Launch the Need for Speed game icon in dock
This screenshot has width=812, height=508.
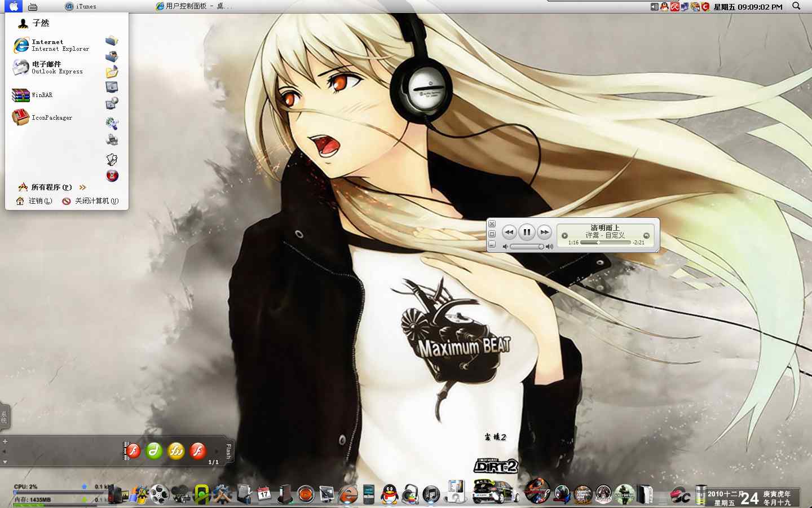[x=536, y=491]
